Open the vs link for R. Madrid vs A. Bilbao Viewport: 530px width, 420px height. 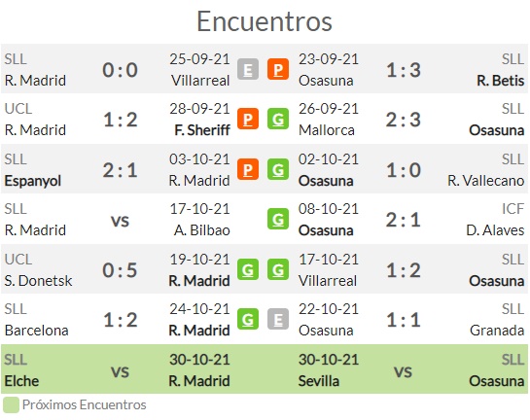coord(120,222)
